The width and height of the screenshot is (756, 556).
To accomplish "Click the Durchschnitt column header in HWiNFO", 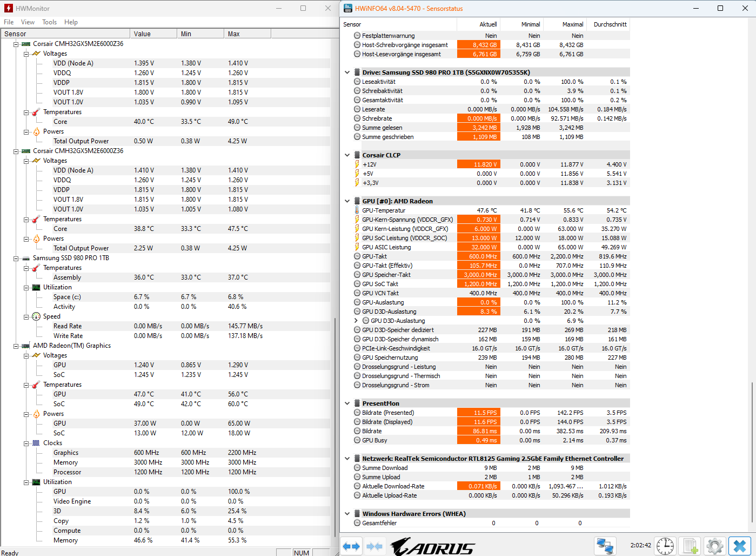I will (608, 24).
